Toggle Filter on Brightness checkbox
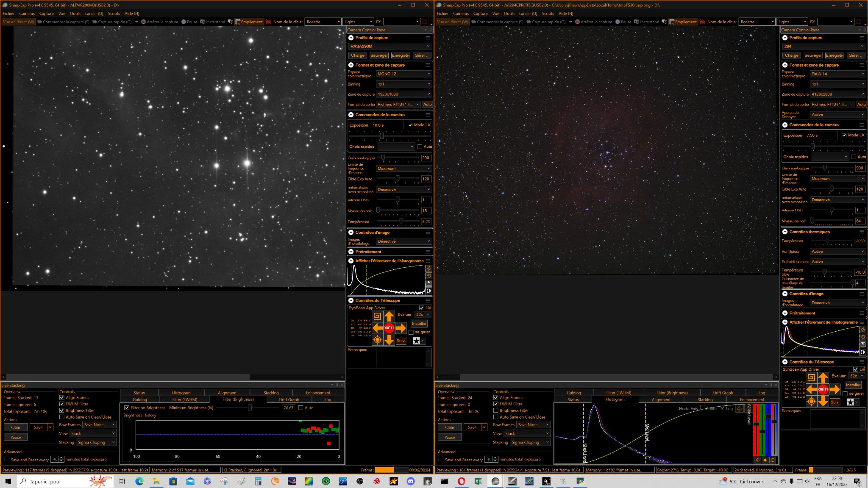The image size is (868, 488). coord(127,408)
